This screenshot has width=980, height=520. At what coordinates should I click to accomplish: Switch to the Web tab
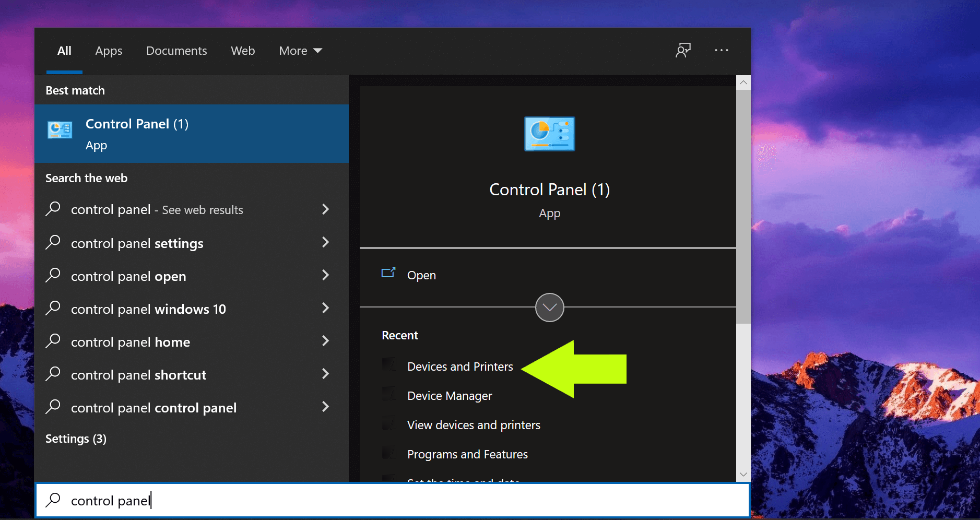pyautogui.click(x=243, y=51)
